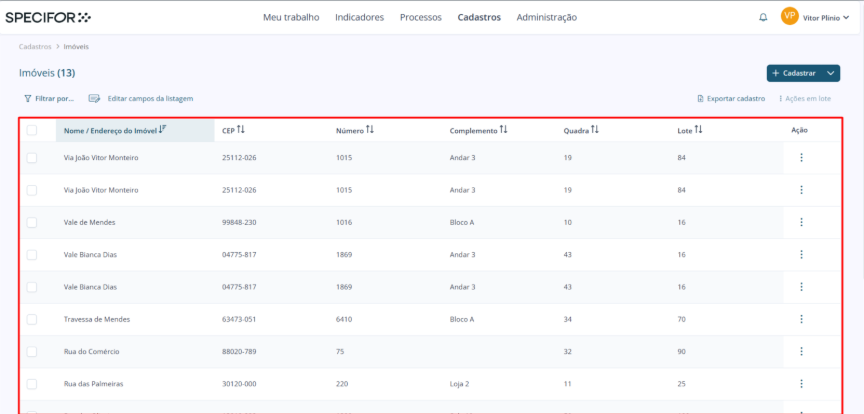Click Imóveis in the breadcrumb

(x=76, y=47)
